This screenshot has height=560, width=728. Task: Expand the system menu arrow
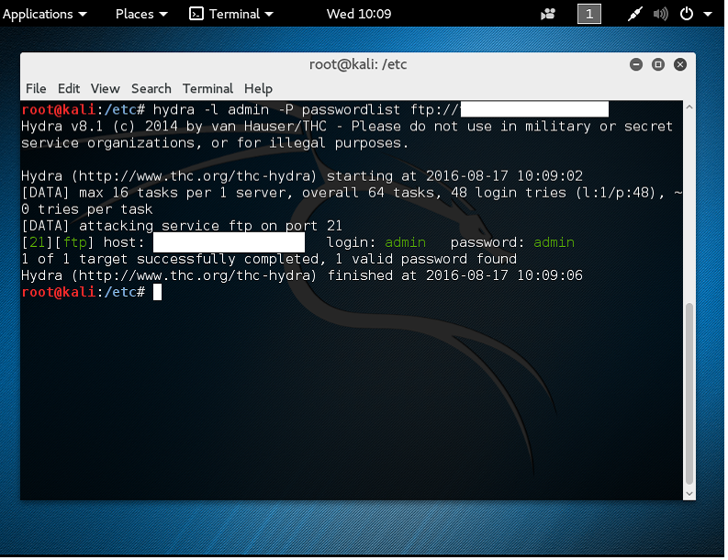click(x=708, y=14)
